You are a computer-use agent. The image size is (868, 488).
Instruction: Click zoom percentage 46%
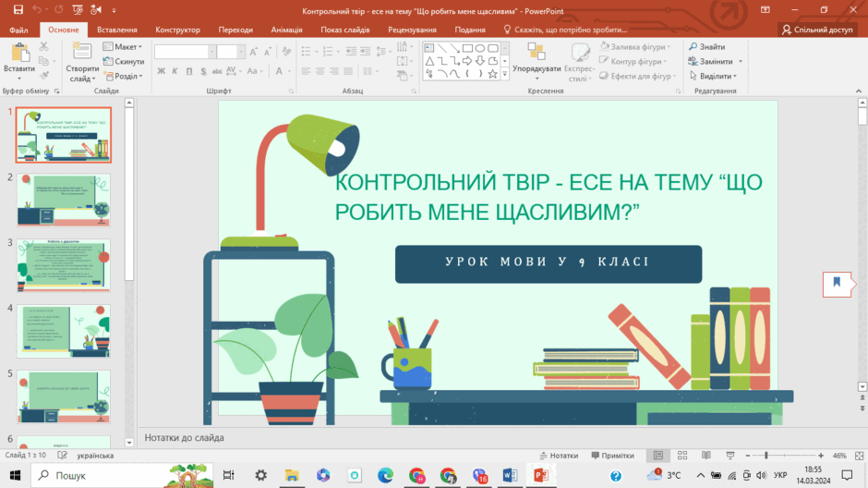[839, 456]
